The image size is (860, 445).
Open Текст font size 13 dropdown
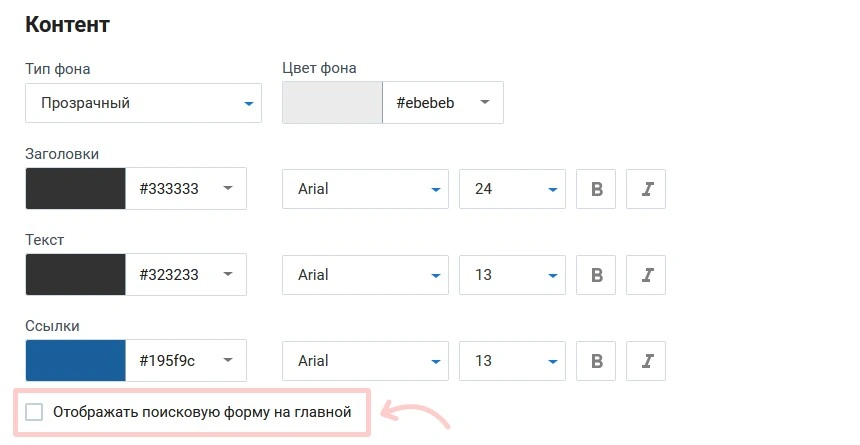511,275
